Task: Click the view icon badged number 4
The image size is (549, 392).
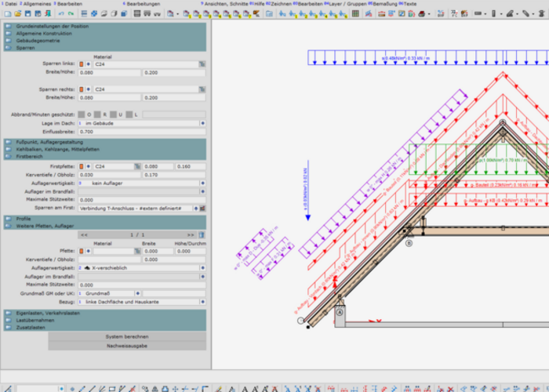Action: [x=216, y=13]
